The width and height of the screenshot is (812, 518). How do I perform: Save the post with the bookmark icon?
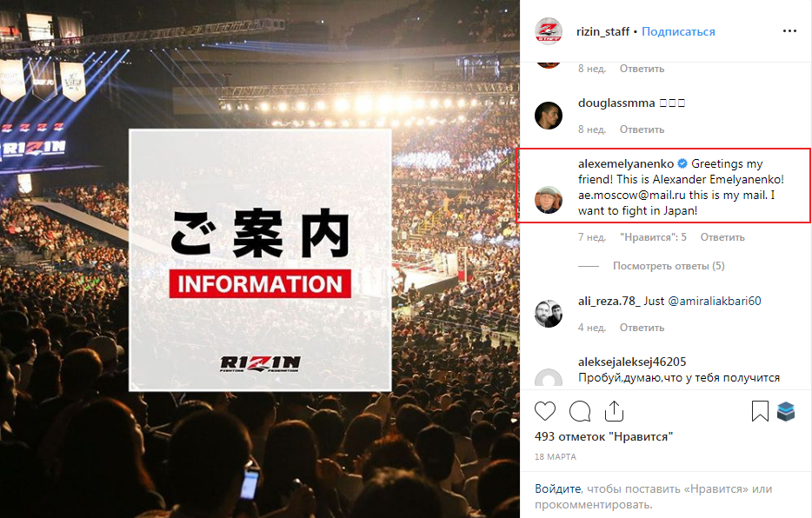point(760,411)
